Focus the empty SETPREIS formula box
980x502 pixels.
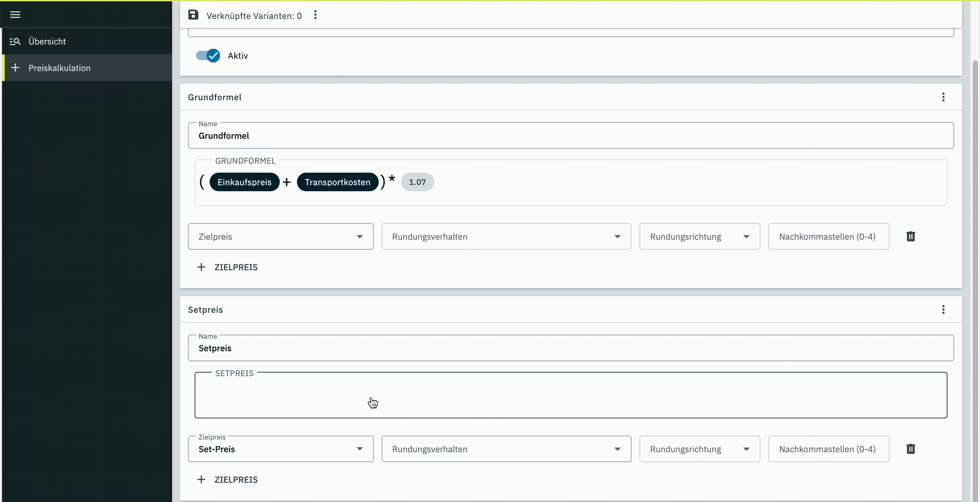571,395
